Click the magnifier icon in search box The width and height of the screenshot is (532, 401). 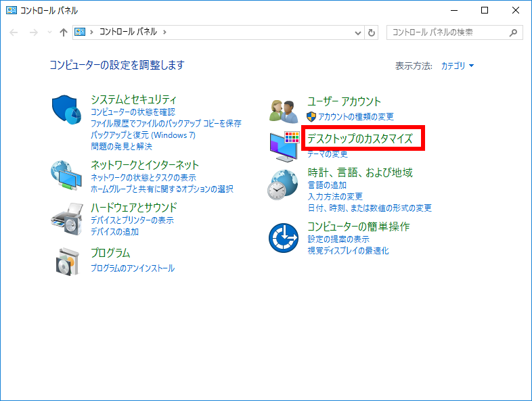513,32
